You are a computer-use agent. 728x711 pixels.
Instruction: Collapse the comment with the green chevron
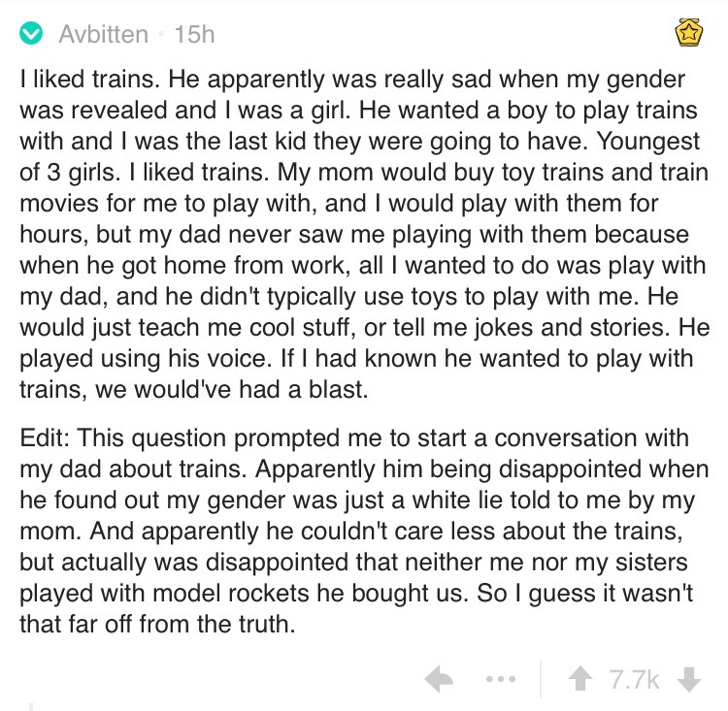pos(31,34)
